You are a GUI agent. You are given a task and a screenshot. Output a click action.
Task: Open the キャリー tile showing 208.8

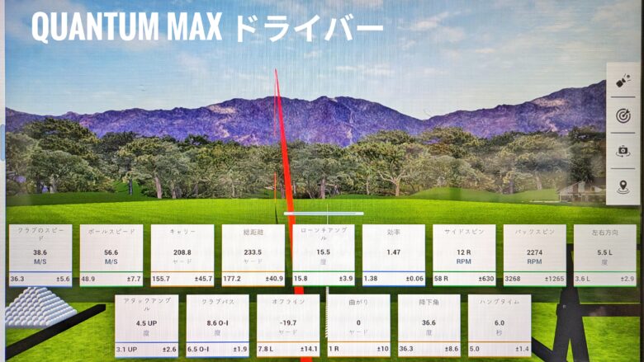tap(182, 255)
